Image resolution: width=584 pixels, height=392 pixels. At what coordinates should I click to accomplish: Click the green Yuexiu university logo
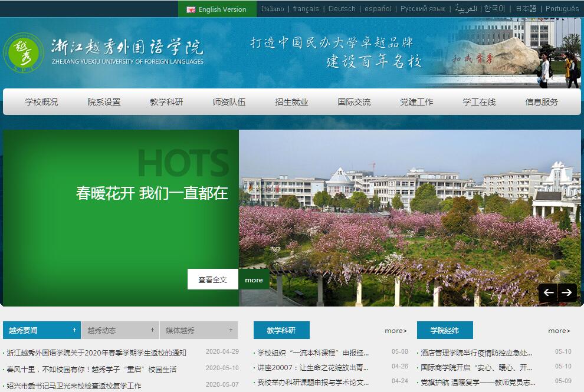coord(23,52)
